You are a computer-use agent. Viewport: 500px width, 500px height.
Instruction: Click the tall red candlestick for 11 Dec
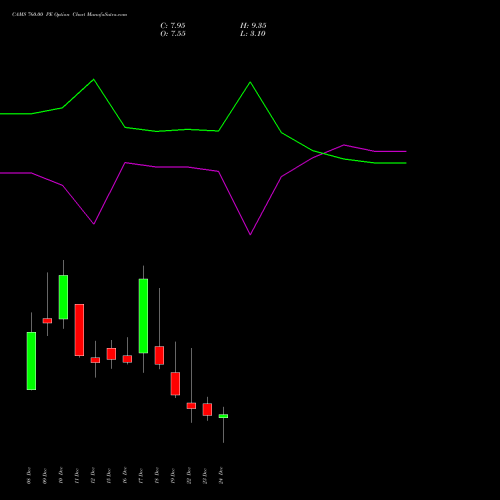(79, 330)
